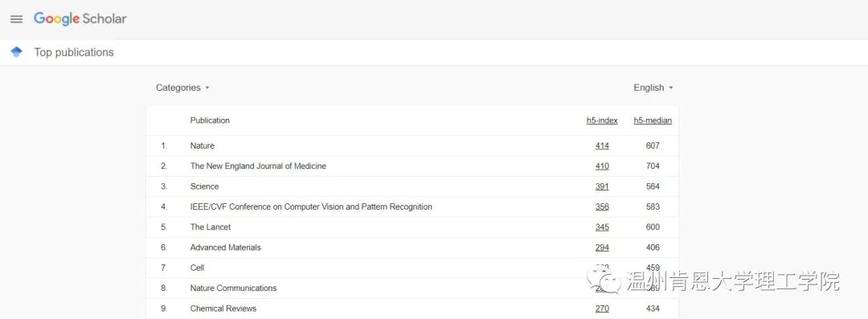The height and width of the screenshot is (319, 868).
Task: Open the English language dropdown
Action: (653, 88)
